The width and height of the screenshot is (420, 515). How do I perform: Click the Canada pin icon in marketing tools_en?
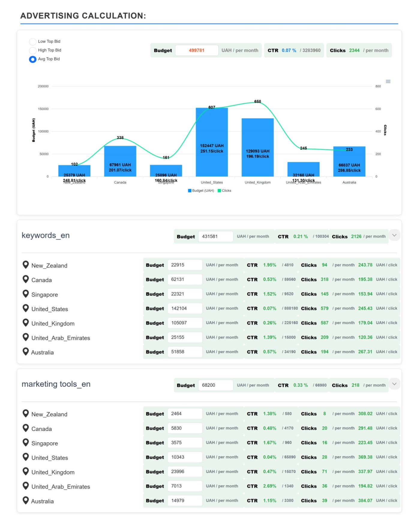tap(26, 428)
